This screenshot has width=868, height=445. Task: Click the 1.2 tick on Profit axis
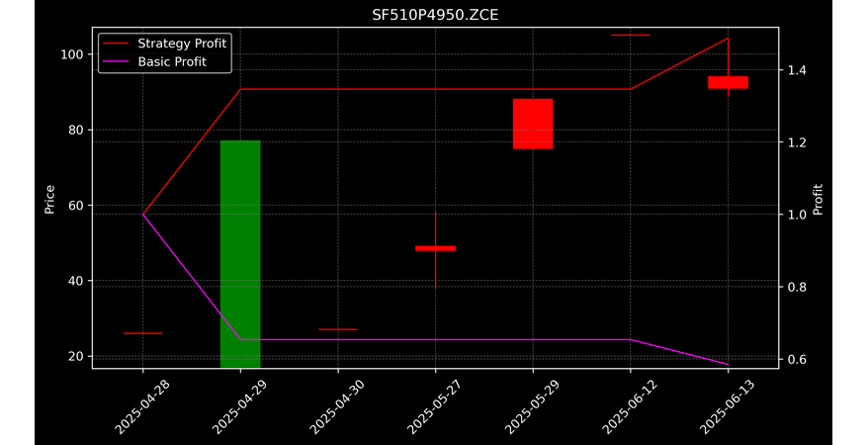click(x=796, y=142)
